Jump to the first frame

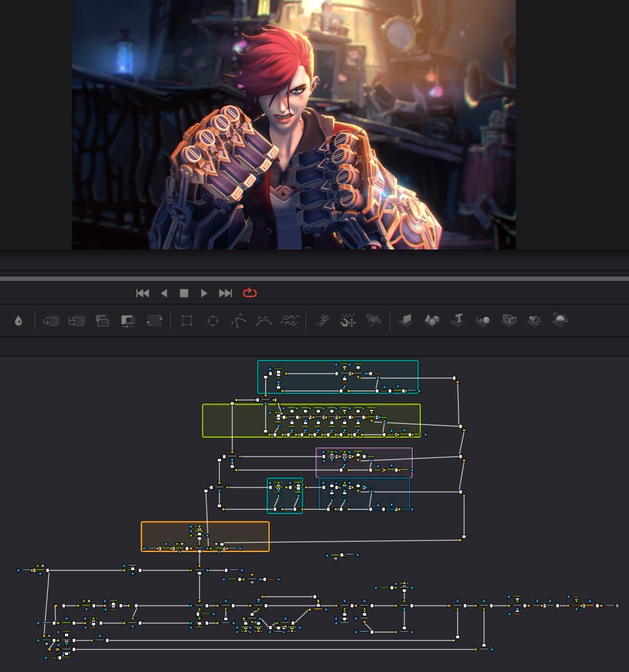click(x=143, y=293)
